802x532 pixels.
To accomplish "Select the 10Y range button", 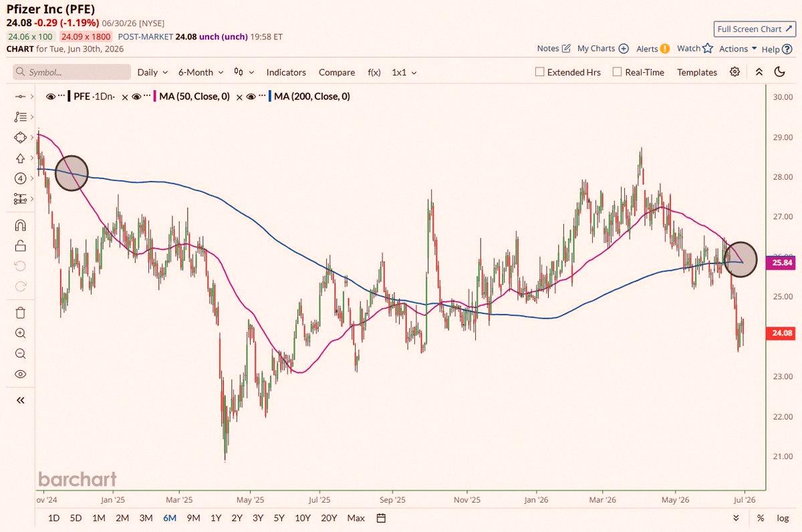I will click(x=303, y=518).
